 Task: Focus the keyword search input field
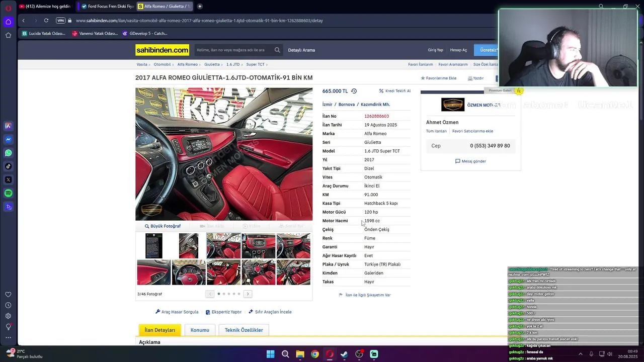pos(234,50)
